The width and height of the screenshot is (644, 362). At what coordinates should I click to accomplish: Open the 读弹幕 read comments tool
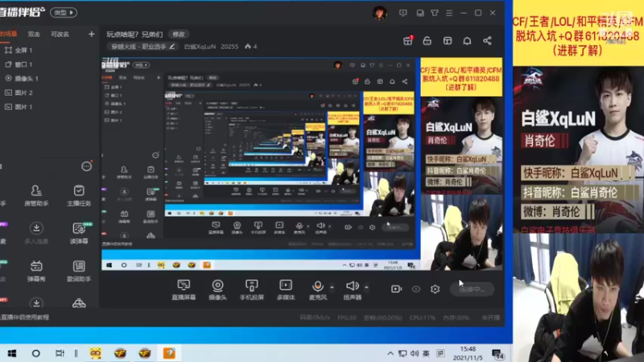click(79, 233)
